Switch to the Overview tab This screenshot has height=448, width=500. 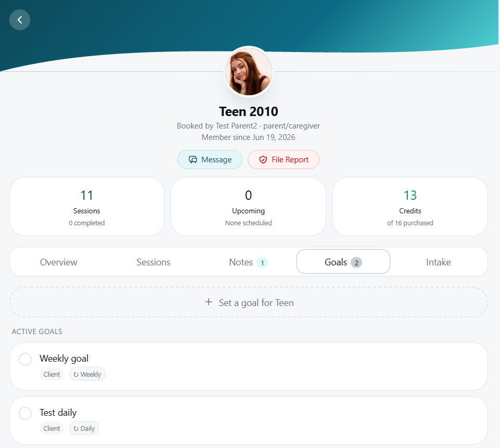[x=59, y=262]
